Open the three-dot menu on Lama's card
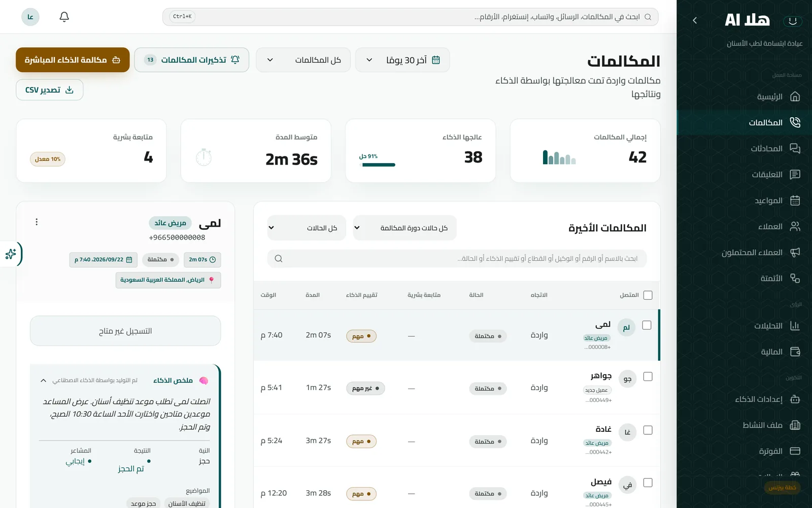Screen dimensions: 812x508 tap(37, 222)
